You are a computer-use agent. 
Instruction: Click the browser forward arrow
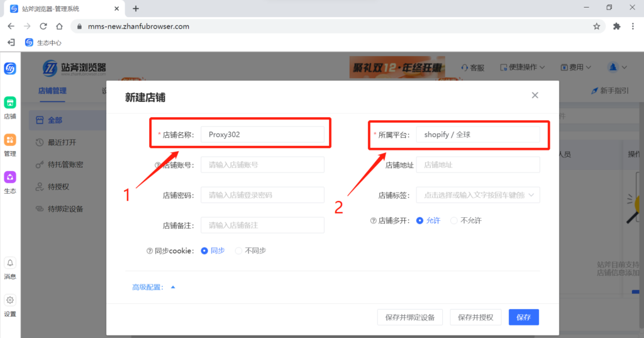click(27, 26)
